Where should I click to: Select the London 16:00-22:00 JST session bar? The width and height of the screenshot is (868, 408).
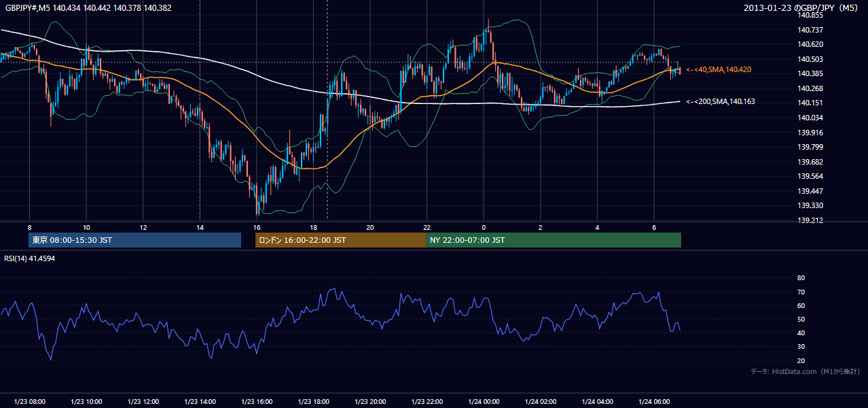340,240
